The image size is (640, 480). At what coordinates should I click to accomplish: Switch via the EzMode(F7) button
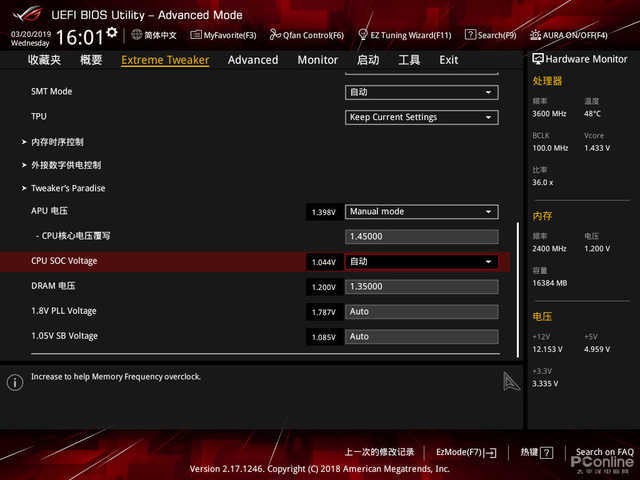[x=466, y=452]
